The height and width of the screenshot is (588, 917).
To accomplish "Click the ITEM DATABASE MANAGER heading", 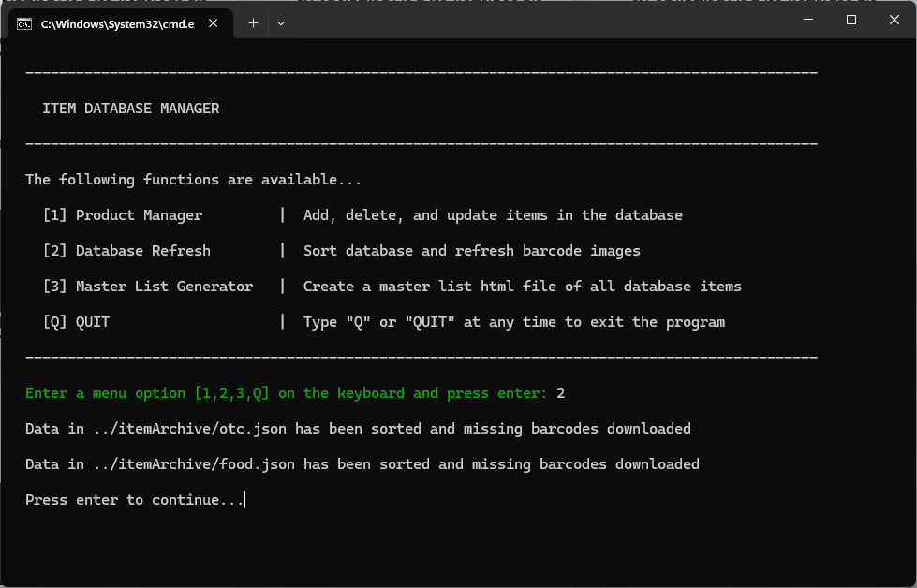I will [x=130, y=109].
